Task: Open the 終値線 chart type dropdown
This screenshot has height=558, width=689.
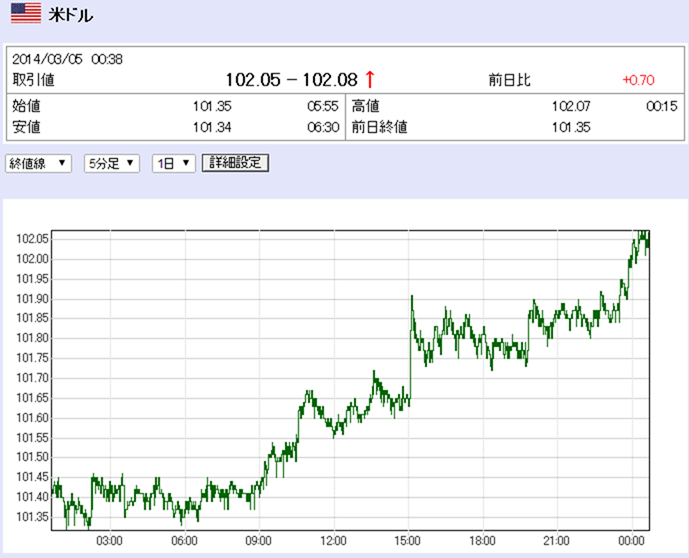Action: [38, 163]
